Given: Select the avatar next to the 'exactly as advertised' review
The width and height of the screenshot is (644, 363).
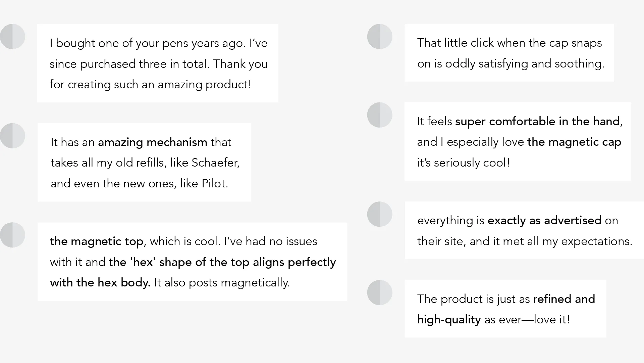Looking at the screenshot, I should [380, 214].
